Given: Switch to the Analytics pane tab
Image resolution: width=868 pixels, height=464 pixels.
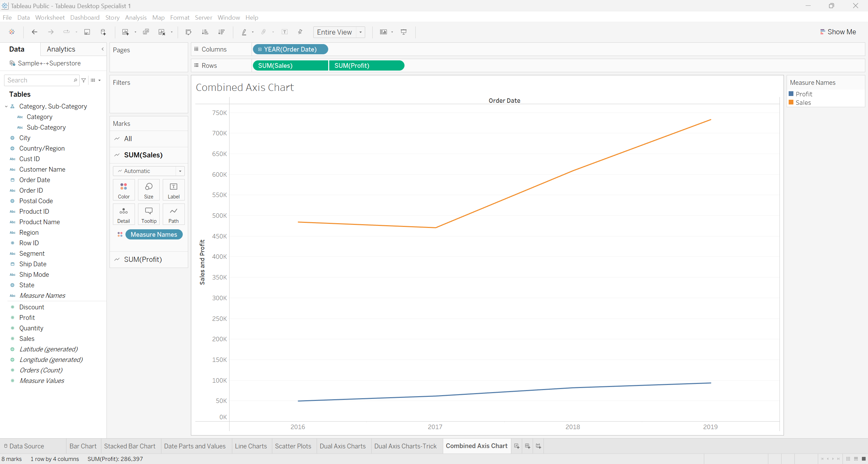Looking at the screenshot, I should tap(61, 49).
